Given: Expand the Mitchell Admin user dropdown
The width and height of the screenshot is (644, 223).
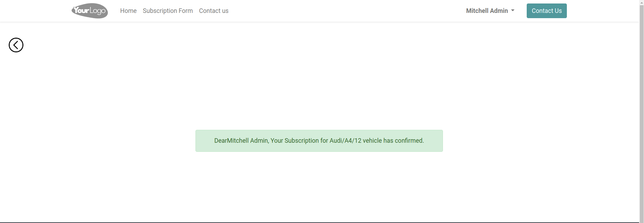Looking at the screenshot, I should (x=490, y=11).
